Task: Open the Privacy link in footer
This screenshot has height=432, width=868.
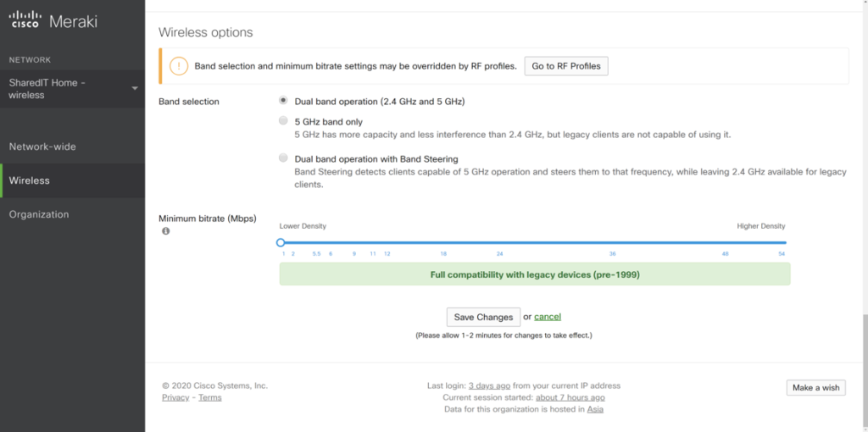Action: (175, 397)
